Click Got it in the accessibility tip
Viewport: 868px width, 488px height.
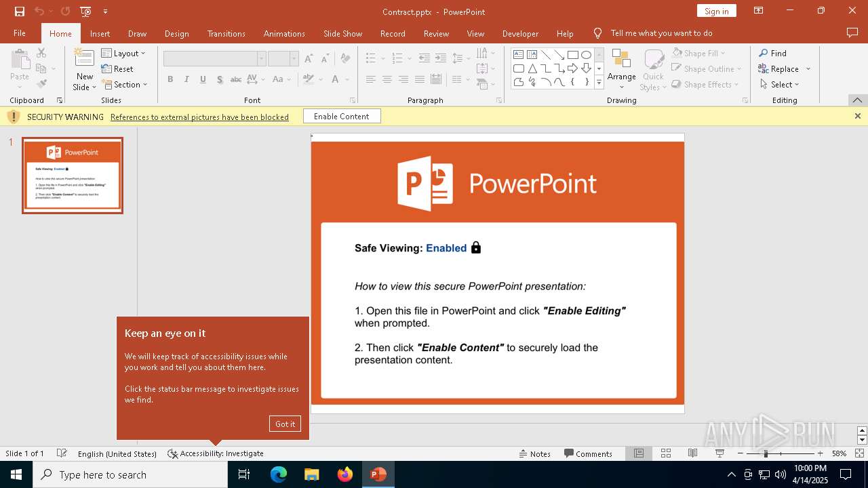coord(285,424)
